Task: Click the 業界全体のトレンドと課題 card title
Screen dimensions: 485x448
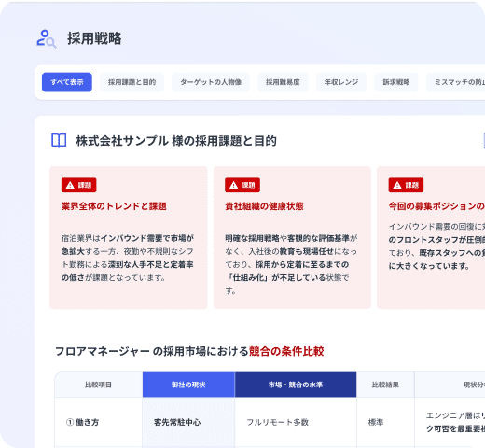Action: coord(114,206)
